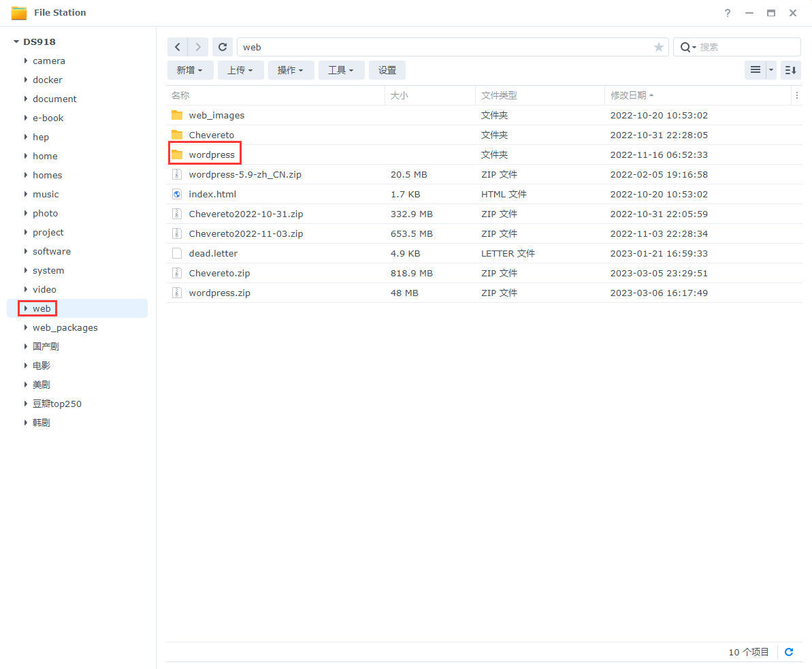812x669 pixels.
Task: Open the 新增 create menu
Action: tap(190, 70)
